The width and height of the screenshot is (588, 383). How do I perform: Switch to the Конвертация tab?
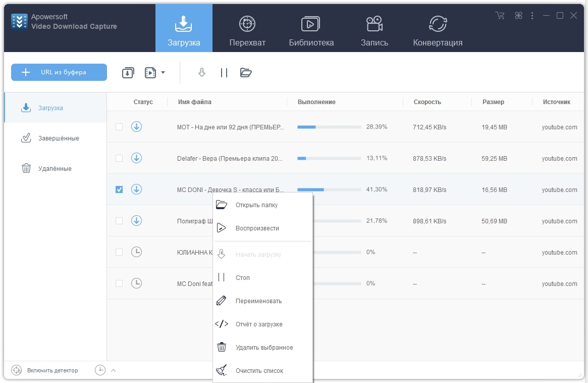tap(438, 30)
